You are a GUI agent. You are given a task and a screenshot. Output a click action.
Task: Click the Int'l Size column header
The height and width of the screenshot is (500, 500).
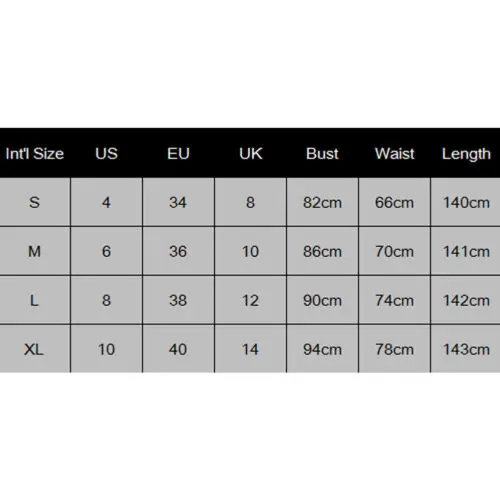tap(35, 154)
